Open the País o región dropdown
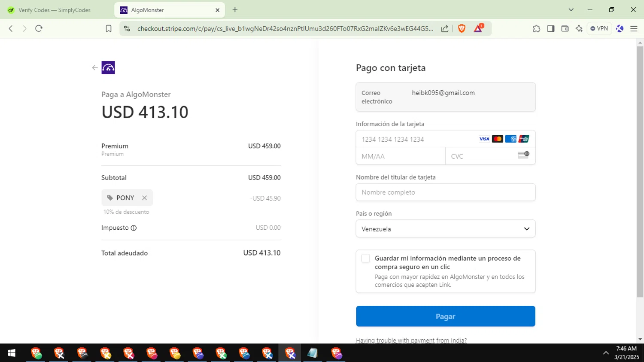Viewport: 644px width, 362px height. 446,229
